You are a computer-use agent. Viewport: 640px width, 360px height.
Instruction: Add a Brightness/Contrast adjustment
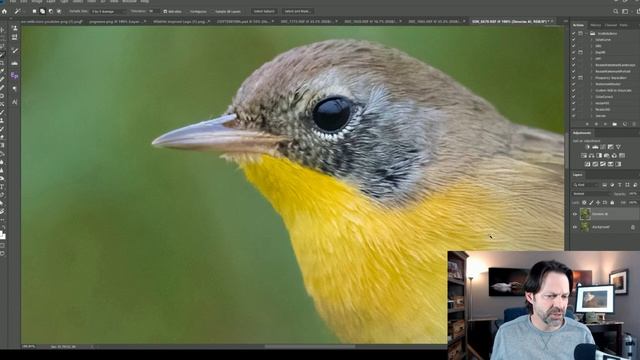587,147
